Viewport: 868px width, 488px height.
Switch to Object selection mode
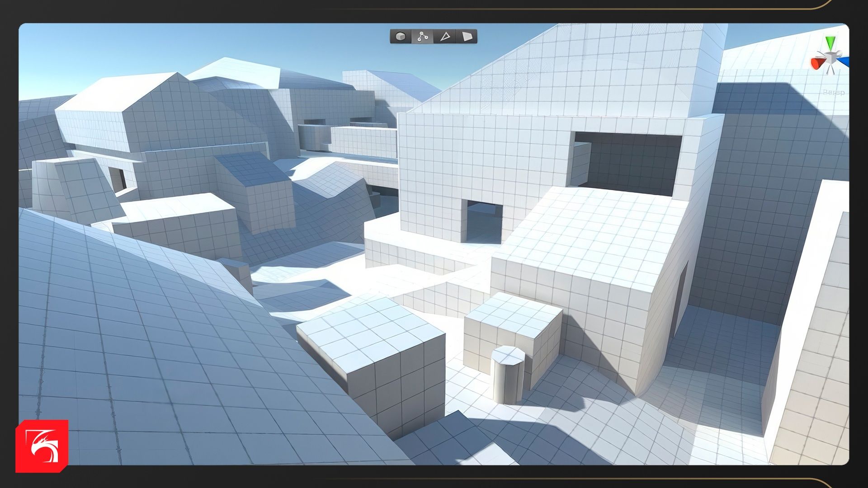pyautogui.click(x=401, y=37)
